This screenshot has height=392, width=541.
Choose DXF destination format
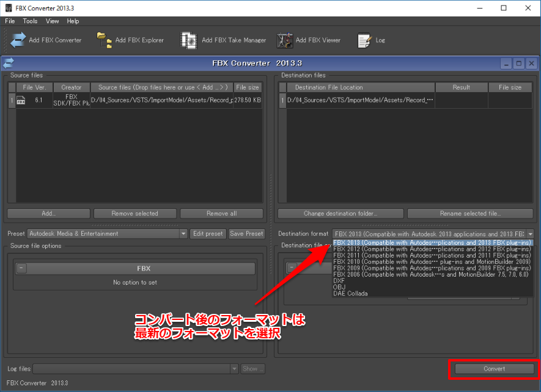click(433, 281)
